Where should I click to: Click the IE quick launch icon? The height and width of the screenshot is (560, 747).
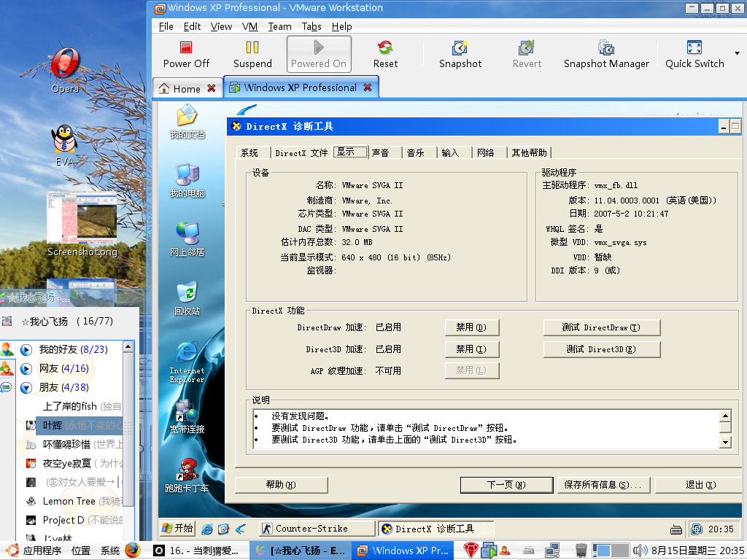(x=207, y=529)
